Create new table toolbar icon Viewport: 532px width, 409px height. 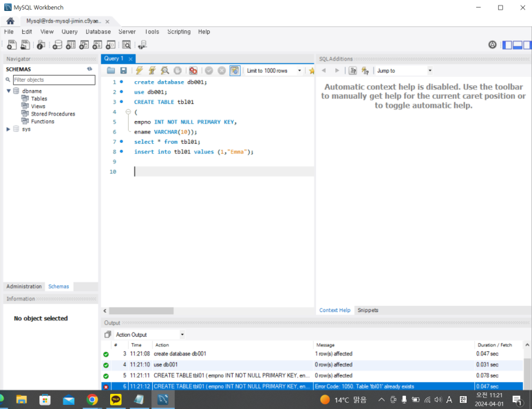tap(71, 45)
